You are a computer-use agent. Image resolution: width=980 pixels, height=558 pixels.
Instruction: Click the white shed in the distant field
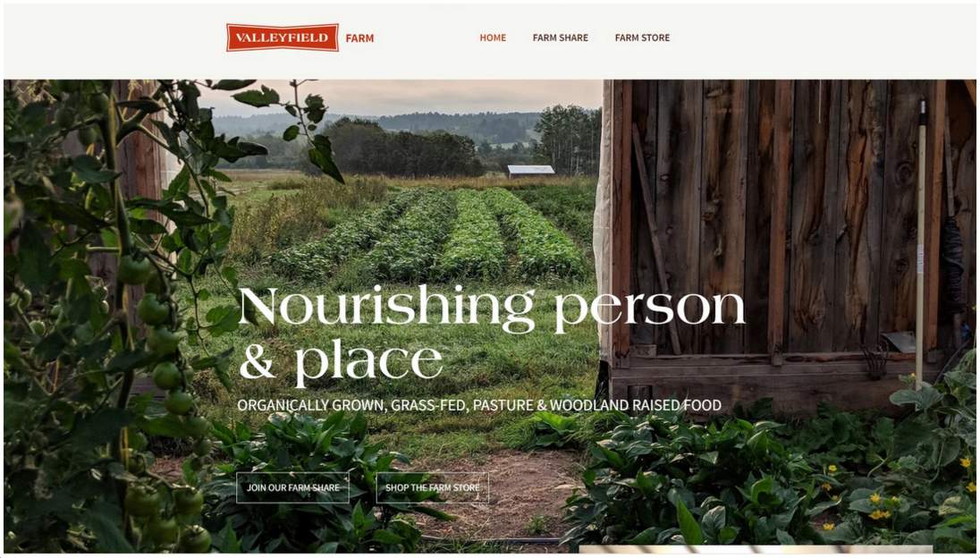[x=530, y=171]
